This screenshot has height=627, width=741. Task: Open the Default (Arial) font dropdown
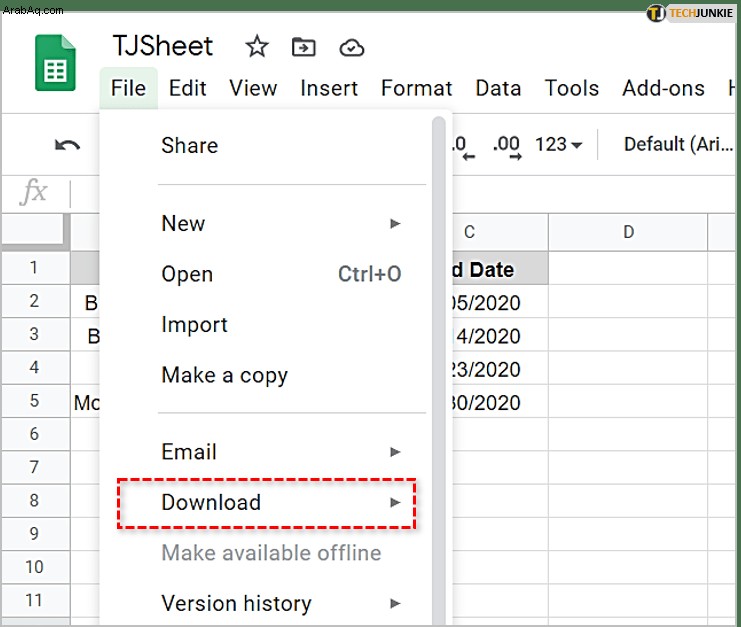click(678, 144)
